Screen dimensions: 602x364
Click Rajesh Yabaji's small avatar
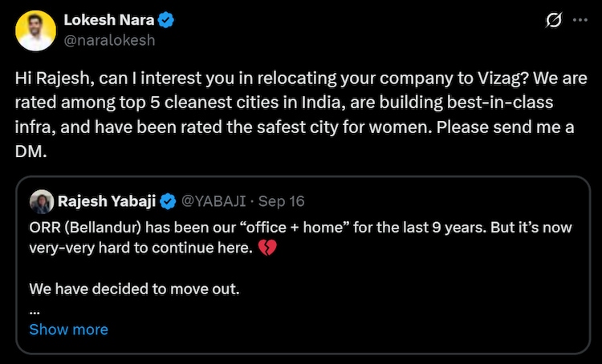(x=41, y=201)
